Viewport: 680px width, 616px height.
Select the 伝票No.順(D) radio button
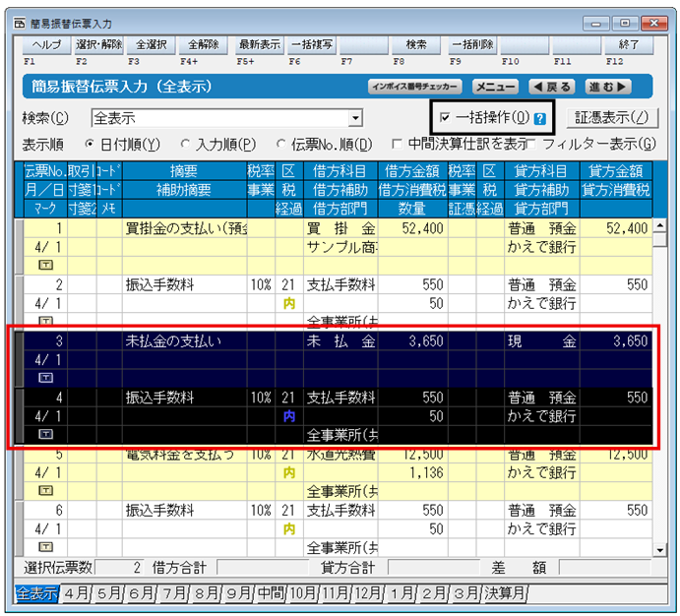[281, 144]
